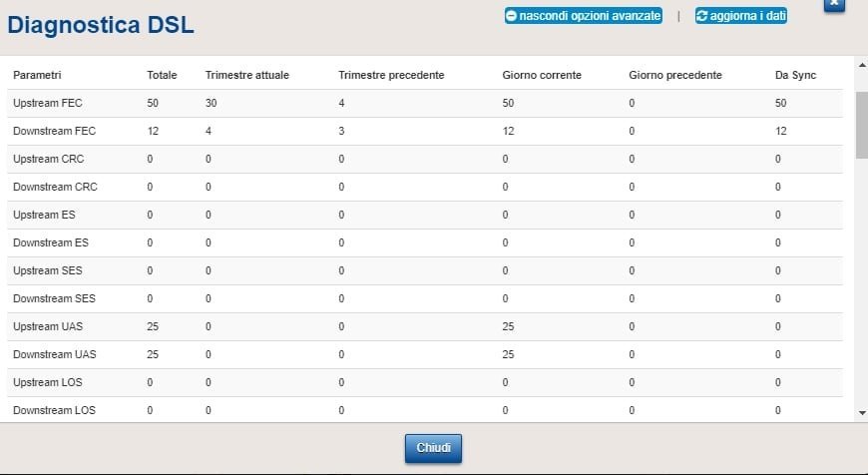Click the scrollbar down arrow

click(x=862, y=412)
